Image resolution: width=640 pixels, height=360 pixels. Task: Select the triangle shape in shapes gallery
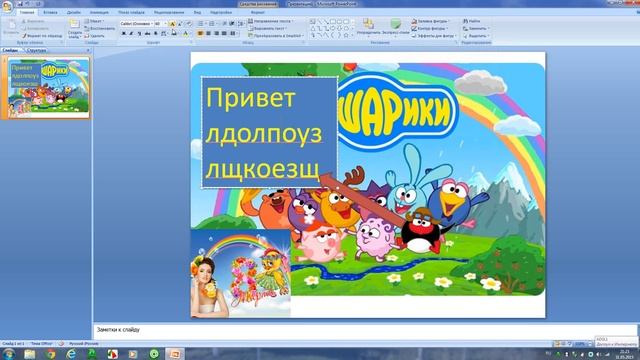313,29
